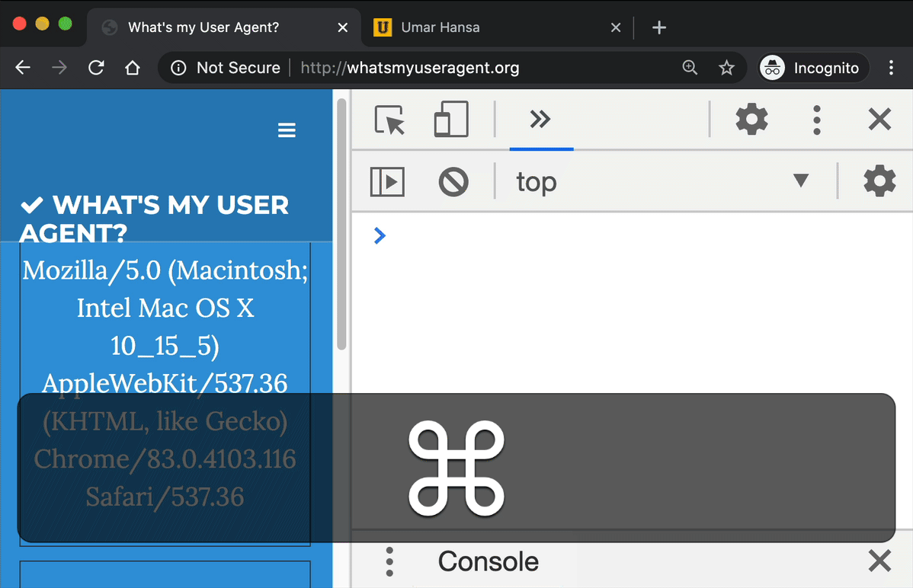Click the Mozilla/5.0 (Macintosh; text
The height and width of the screenshot is (588, 913).
tap(165, 270)
